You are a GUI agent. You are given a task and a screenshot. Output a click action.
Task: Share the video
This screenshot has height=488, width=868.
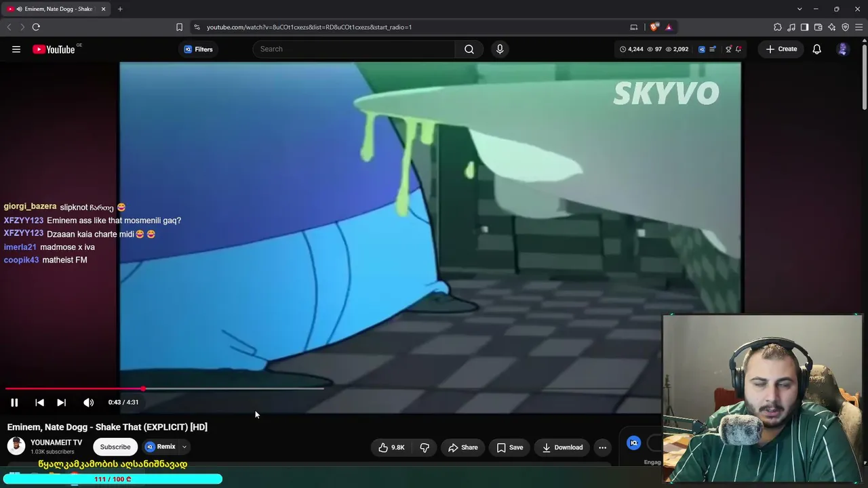coord(463,447)
